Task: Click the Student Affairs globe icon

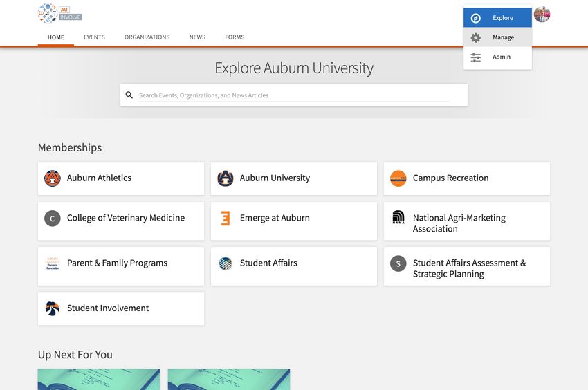Action: click(x=226, y=263)
